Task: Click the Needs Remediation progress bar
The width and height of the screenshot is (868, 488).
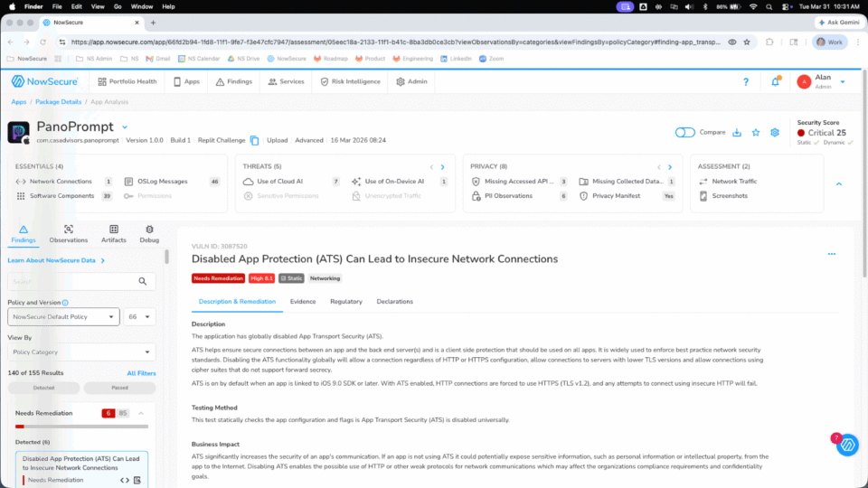Action: 82,427
